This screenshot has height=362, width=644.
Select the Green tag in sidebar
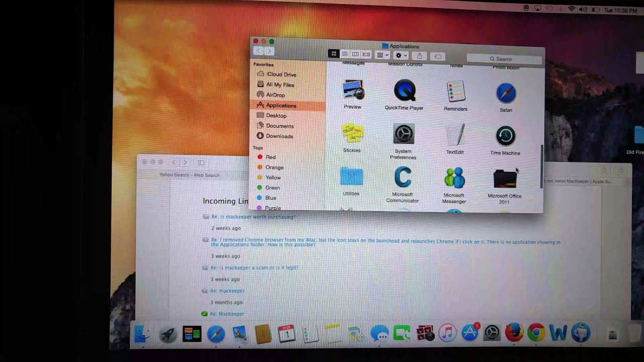coord(272,188)
